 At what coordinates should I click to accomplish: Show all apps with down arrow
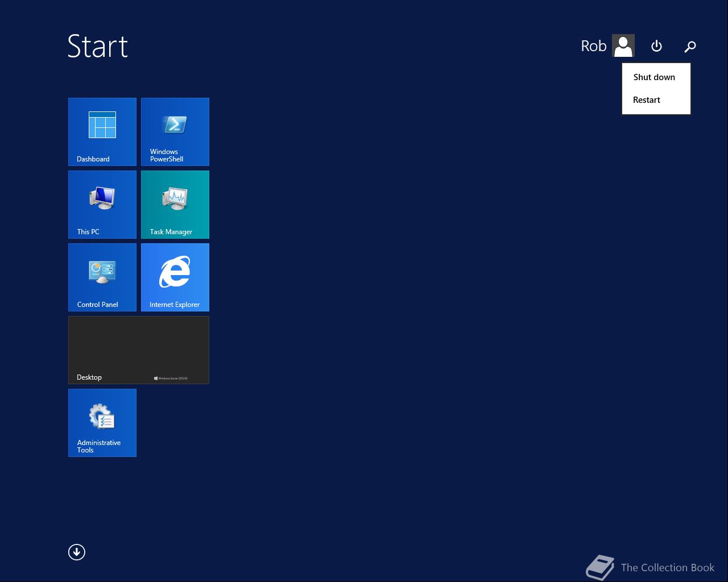point(77,552)
